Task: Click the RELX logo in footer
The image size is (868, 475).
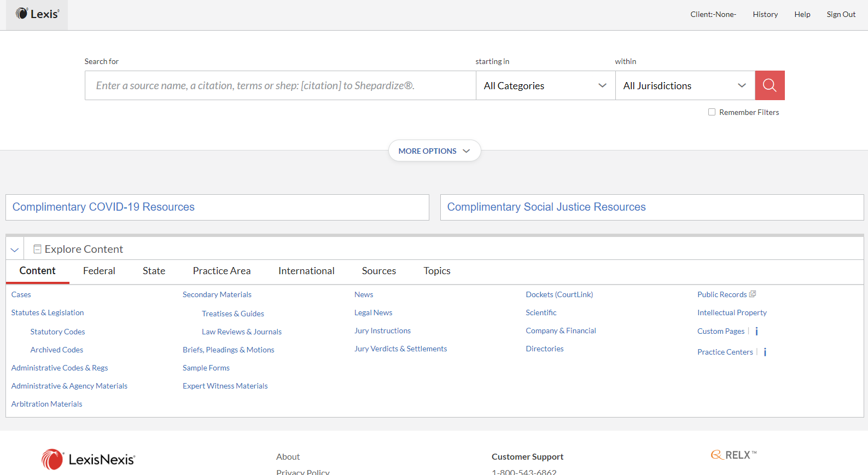Action: (x=733, y=455)
